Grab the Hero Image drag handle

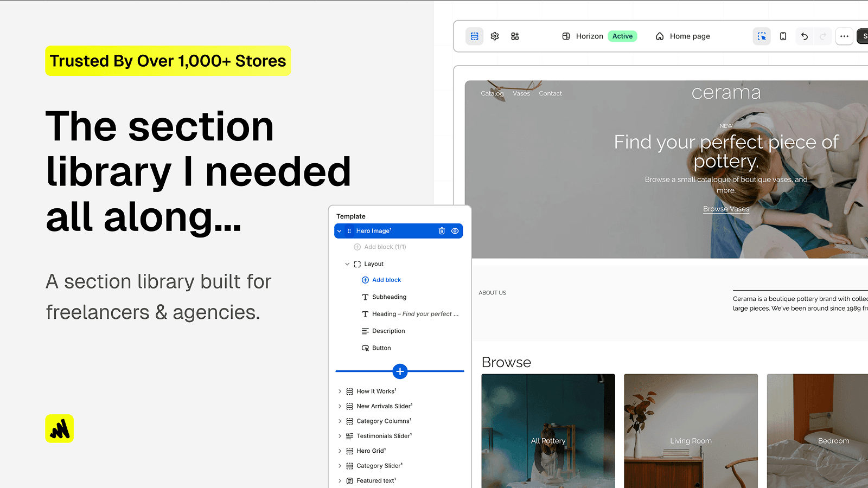pos(349,231)
